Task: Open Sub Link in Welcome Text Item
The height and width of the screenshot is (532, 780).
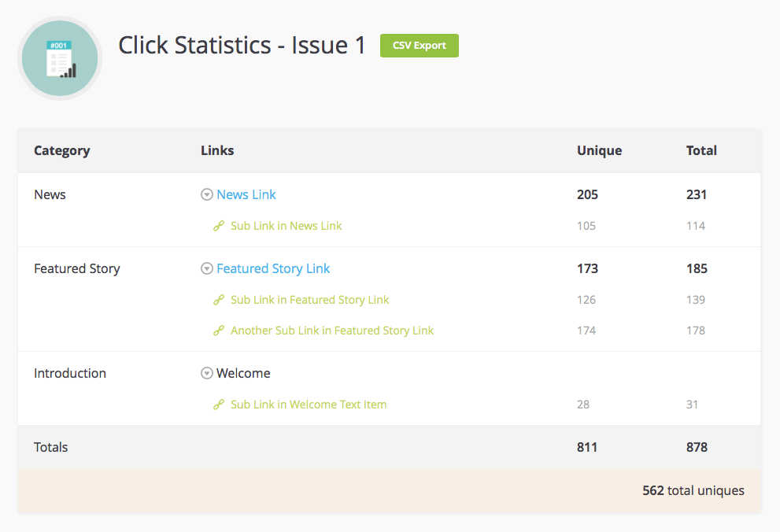Action: pos(309,405)
